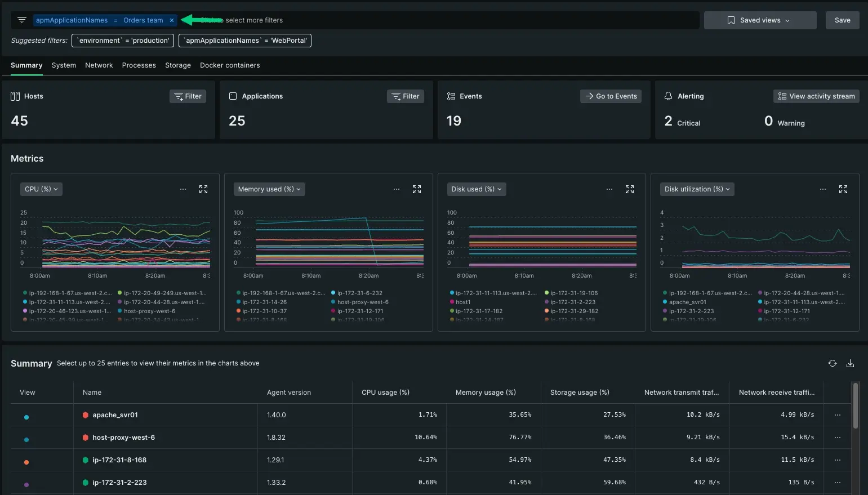
Task: Toggle the view dot for apache_svr01
Action: tap(26, 417)
